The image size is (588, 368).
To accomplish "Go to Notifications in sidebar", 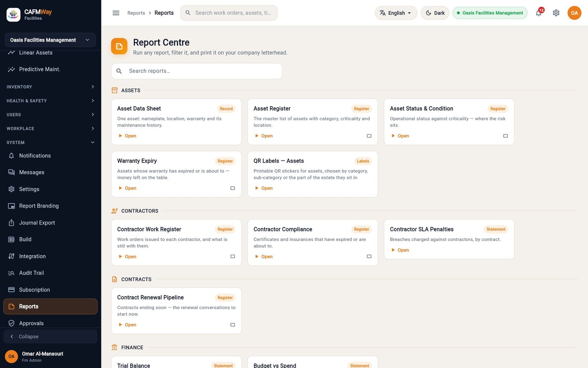I will 50,156.
